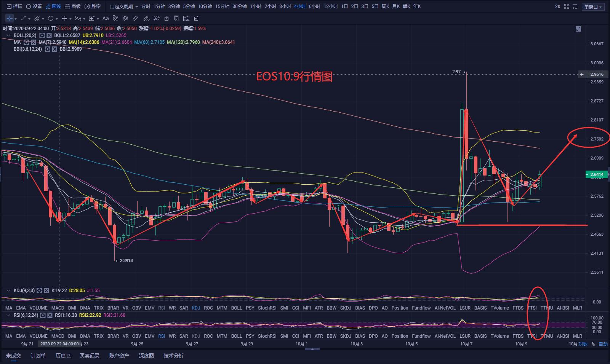Remove the KDJ indicator with X
The height and width of the screenshot is (364, 610).
[46, 291]
